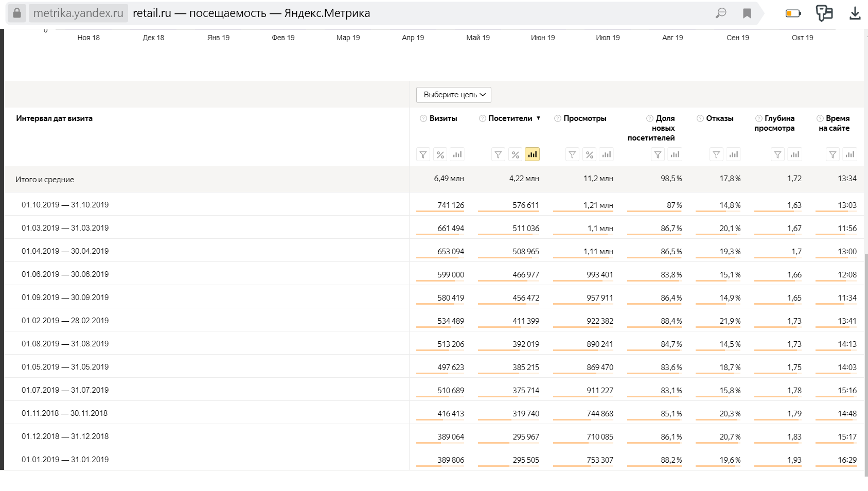868x491 pixels.
Task: Open help icon beside Доля новых посетителей
Action: pos(650,118)
